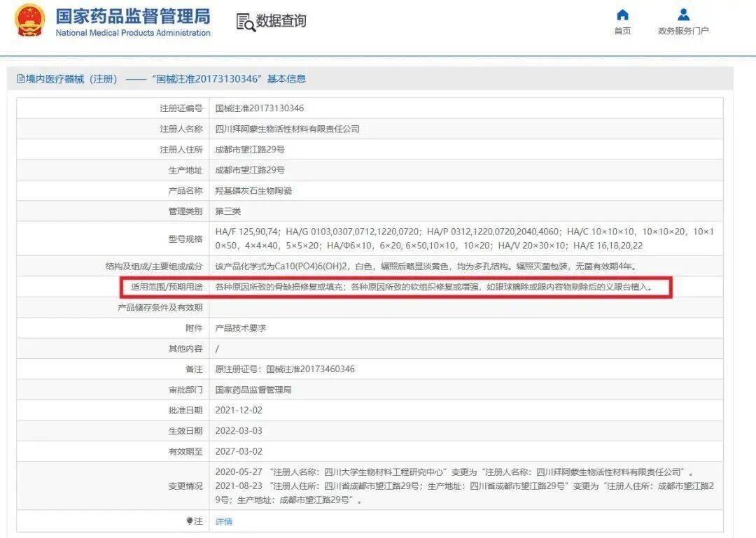The height and width of the screenshot is (538, 756).
Task: Click the 产品技术要求 attachment entry
Action: (x=241, y=327)
